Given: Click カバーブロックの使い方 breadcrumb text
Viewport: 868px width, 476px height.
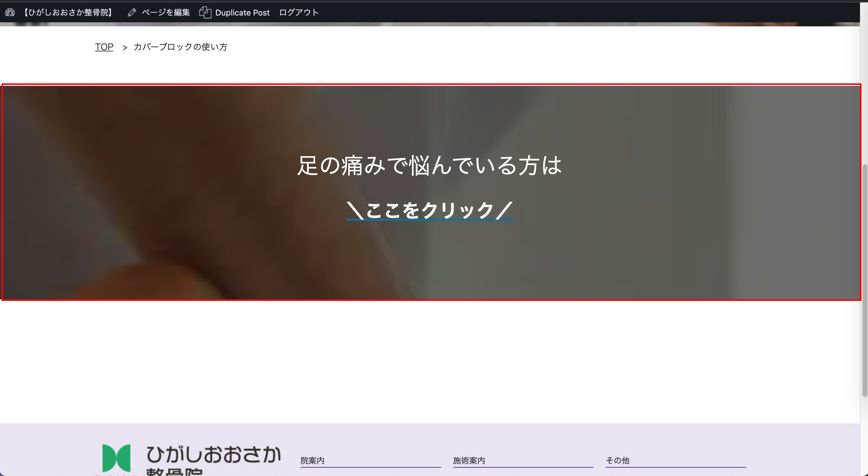Looking at the screenshot, I should pyautogui.click(x=180, y=47).
